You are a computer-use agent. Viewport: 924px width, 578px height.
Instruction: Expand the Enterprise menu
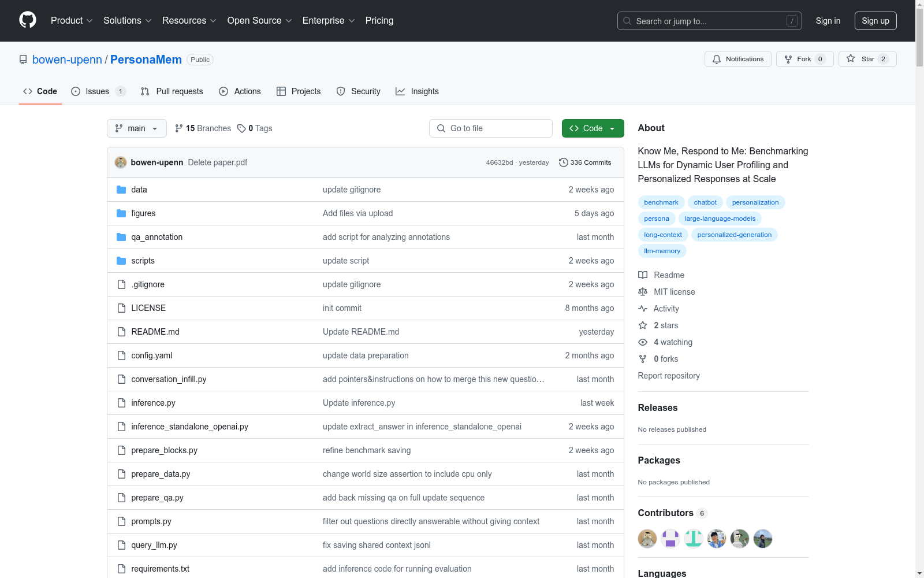coord(329,20)
